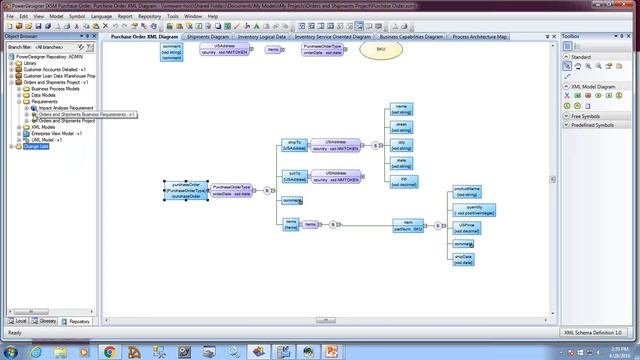
Task: Select the Change Lists folder
Action: tap(36, 146)
